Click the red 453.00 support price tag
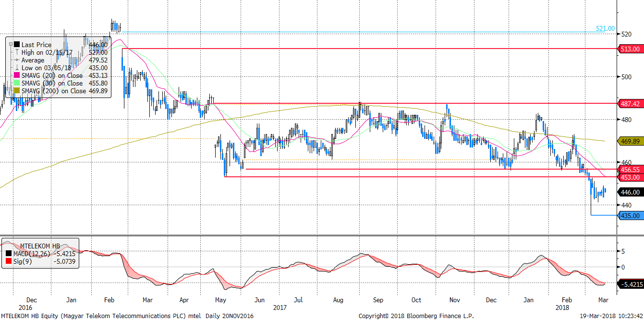644x320 pixels. tap(631, 177)
